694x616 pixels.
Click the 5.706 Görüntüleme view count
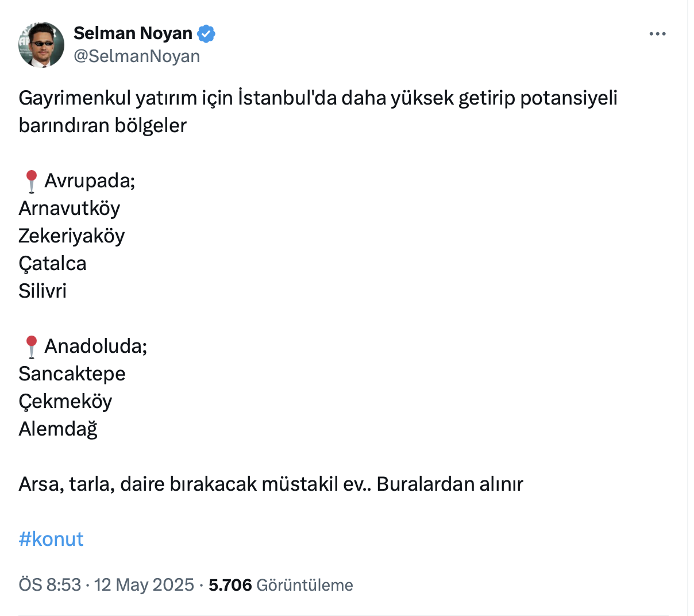280,585
